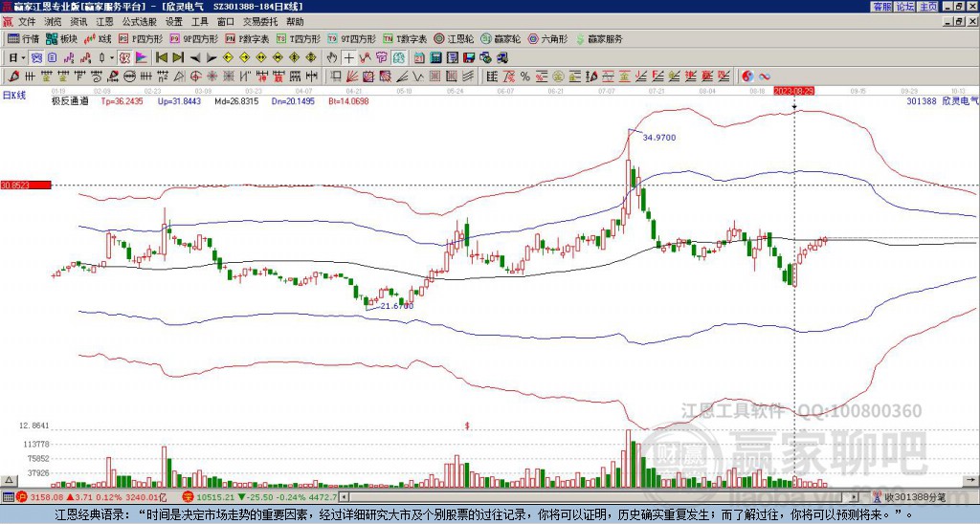980x524 pixels.
Task: Open the 工具 menu
Action: point(199,22)
